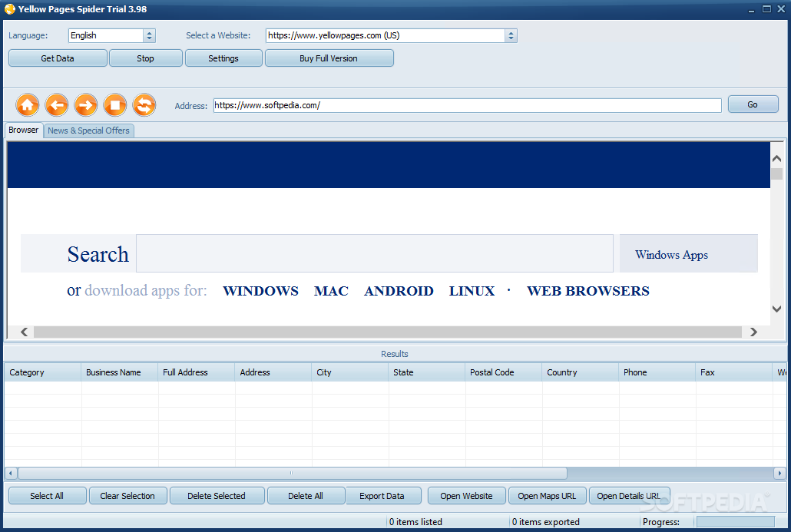Click Clear Selection button
The image size is (791, 532).
point(127,496)
